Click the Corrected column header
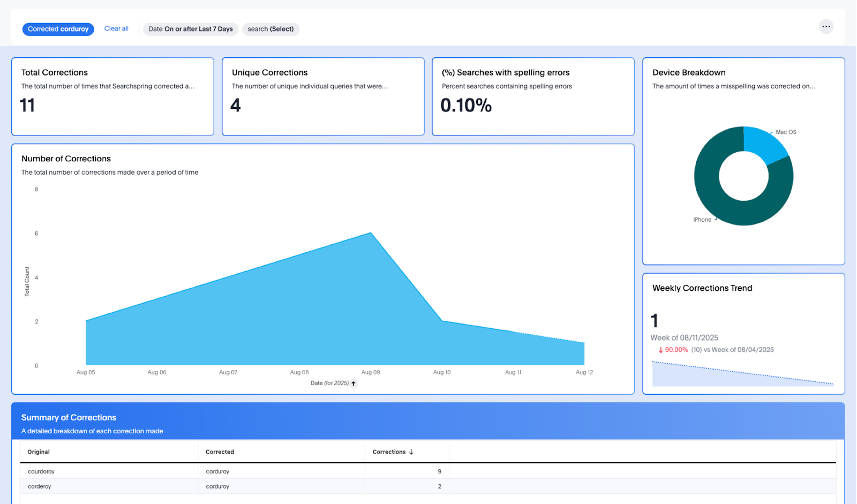 (x=220, y=452)
